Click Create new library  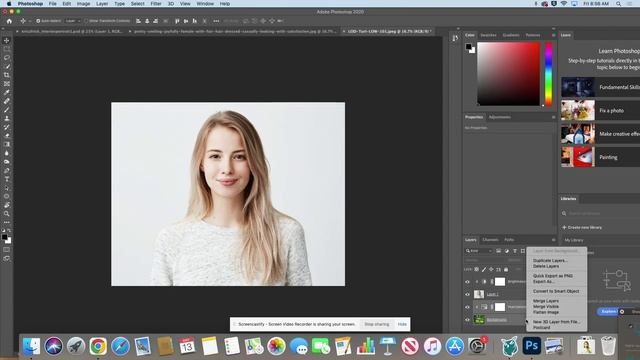(x=582, y=227)
